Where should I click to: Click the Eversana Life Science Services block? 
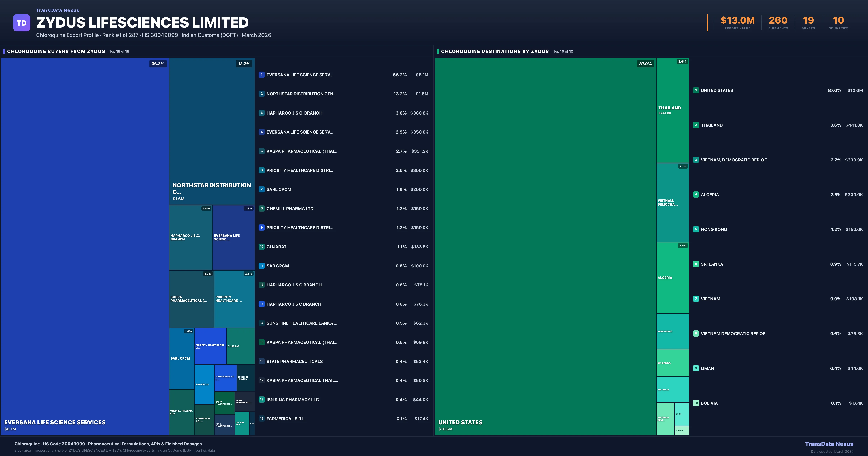click(x=85, y=246)
